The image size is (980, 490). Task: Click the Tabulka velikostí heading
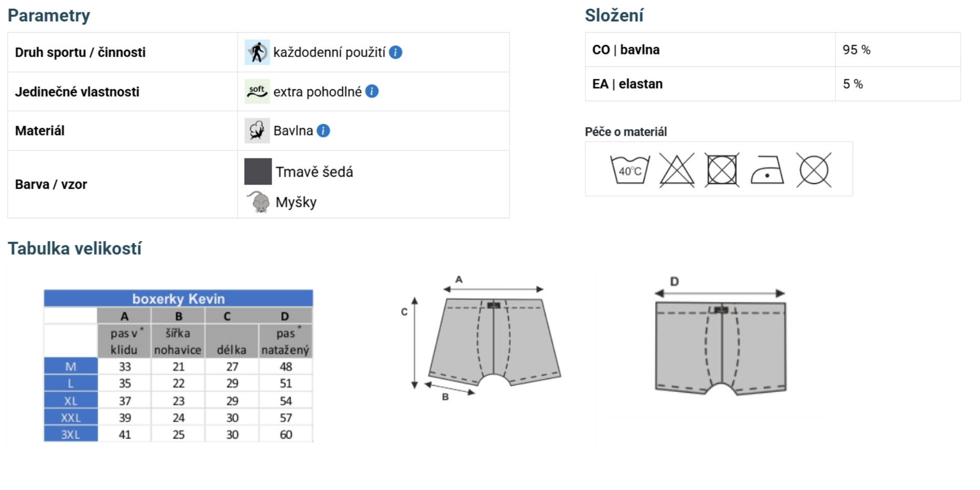pos(75,248)
